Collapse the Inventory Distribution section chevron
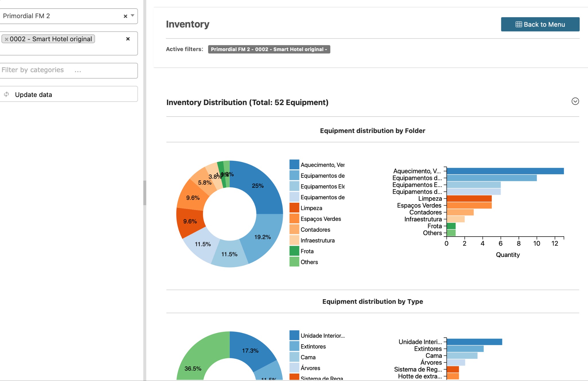Image resolution: width=588 pixels, height=381 pixels. click(x=575, y=101)
